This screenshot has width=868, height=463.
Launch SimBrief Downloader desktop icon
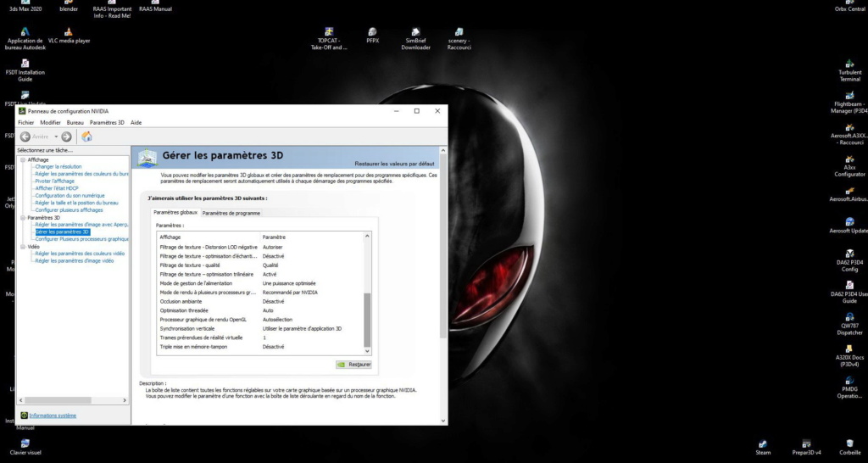415,39
